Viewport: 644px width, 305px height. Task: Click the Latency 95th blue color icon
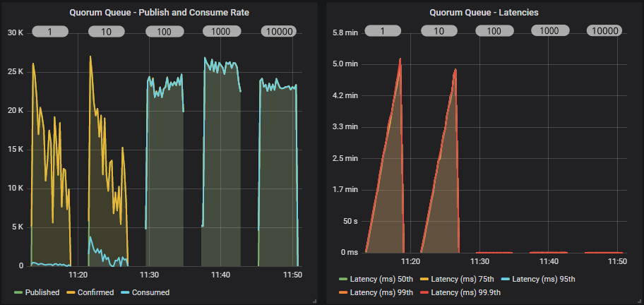506,280
